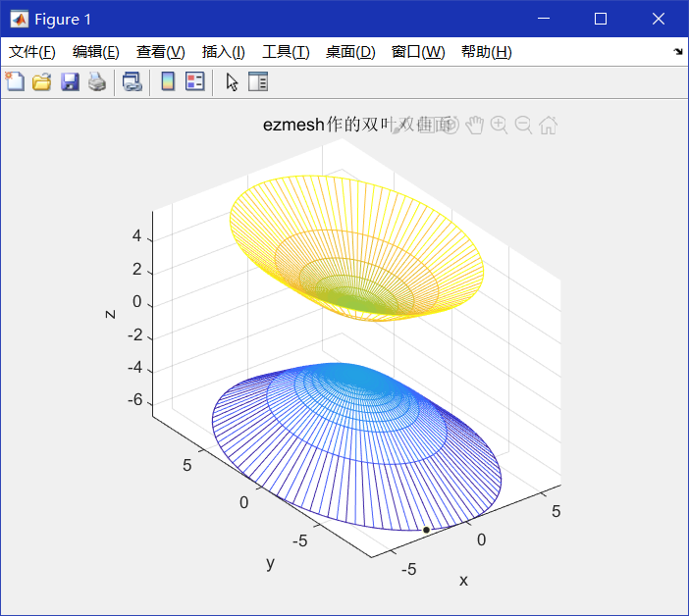The width and height of the screenshot is (689, 616).
Task: Open the 桌面(D) menu
Action: 350,52
